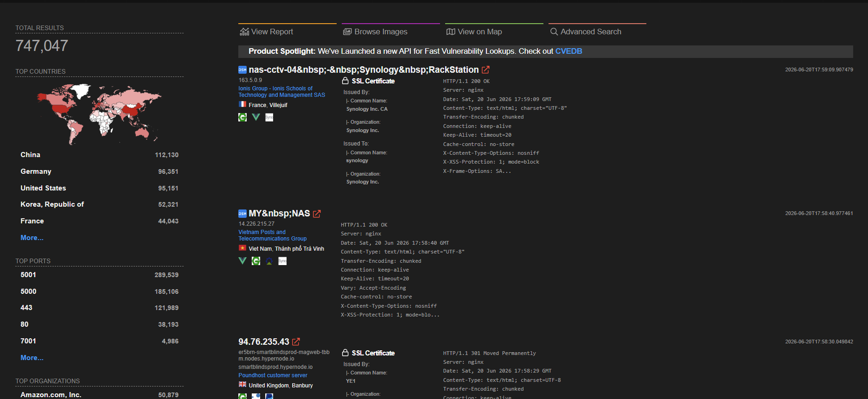The height and width of the screenshot is (399, 868).
Task: Click total results count 747,047
Action: (42, 46)
